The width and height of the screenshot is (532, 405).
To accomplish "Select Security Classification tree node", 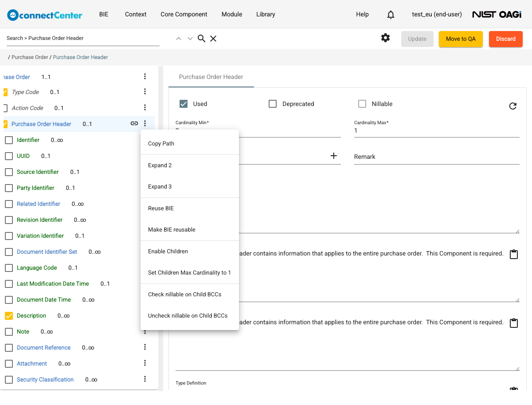I will (x=45, y=380).
